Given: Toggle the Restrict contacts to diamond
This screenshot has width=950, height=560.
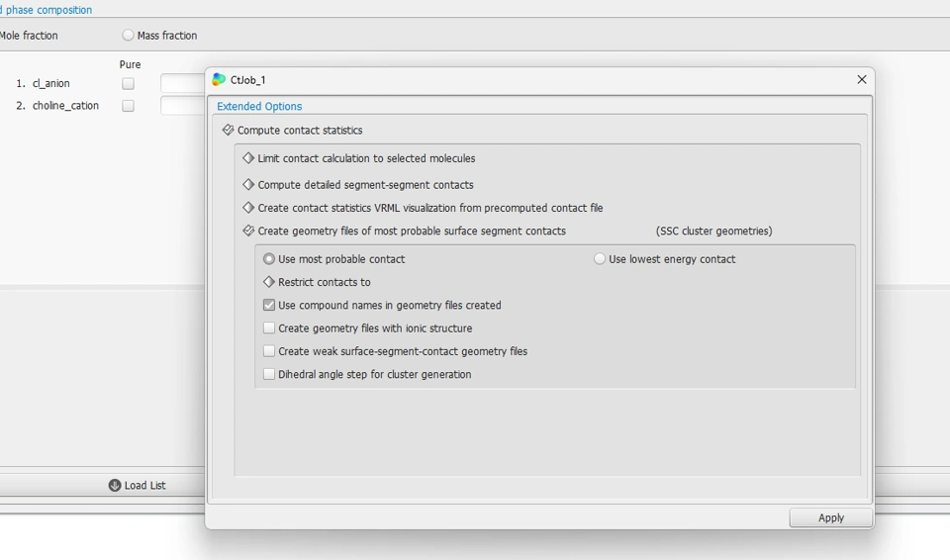Looking at the screenshot, I should tap(269, 282).
